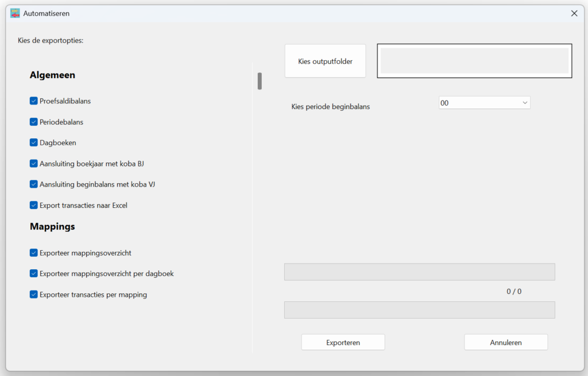The width and height of the screenshot is (588, 376).
Task: Cancel with the Annuleren button
Action: pos(505,343)
